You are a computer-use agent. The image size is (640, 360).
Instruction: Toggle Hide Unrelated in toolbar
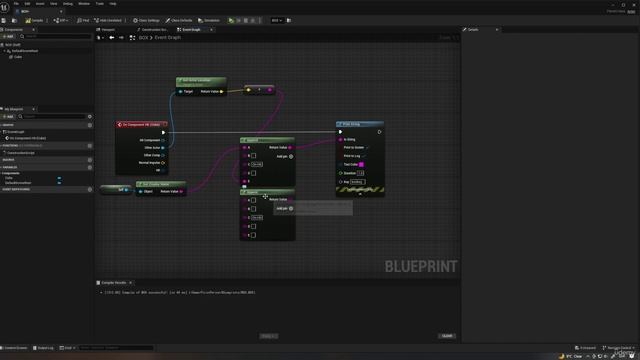(108, 20)
